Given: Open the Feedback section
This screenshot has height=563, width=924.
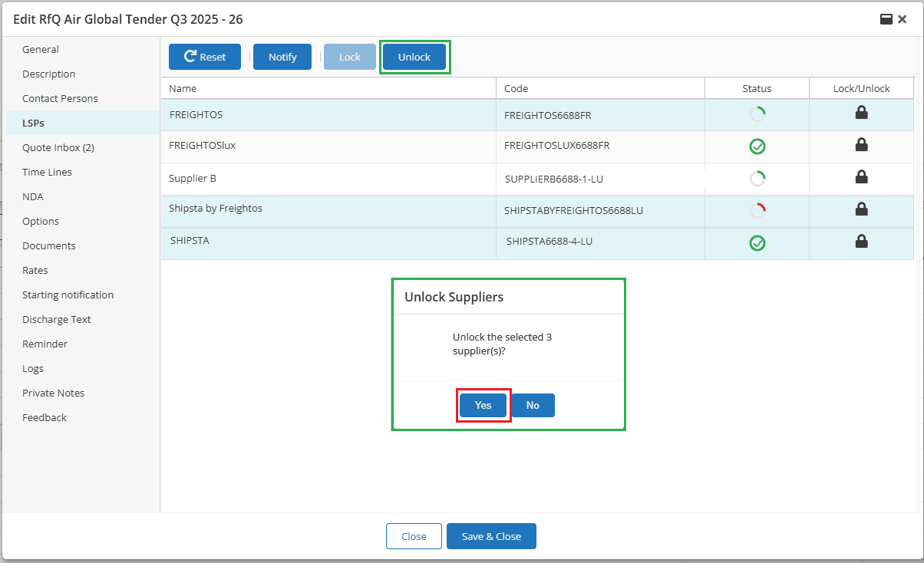Looking at the screenshot, I should (x=83, y=417).
